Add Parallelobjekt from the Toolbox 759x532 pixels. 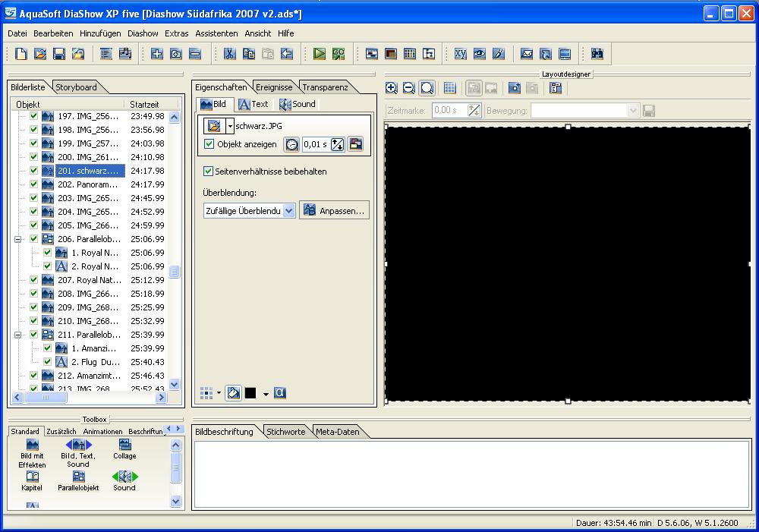click(78, 481)
